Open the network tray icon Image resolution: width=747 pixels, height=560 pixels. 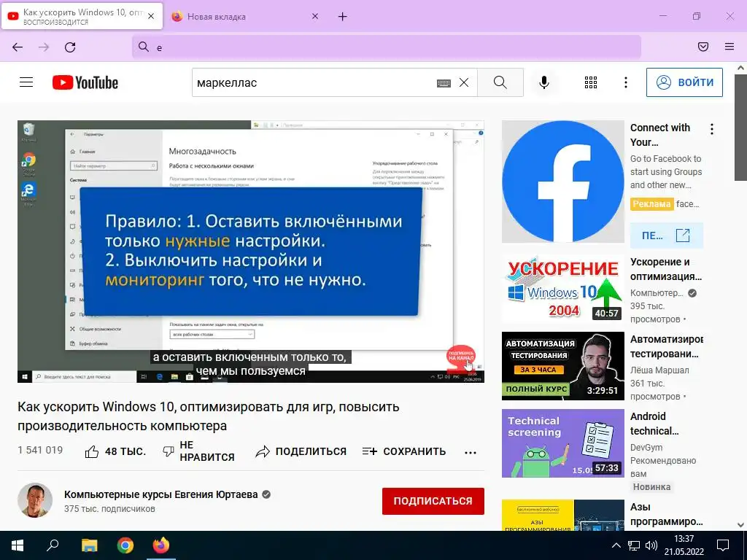click(x=634, y=545)
